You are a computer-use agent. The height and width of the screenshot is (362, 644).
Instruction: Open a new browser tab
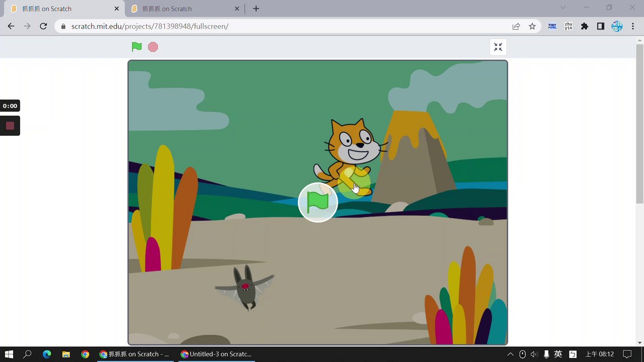(x=256, y=9)
